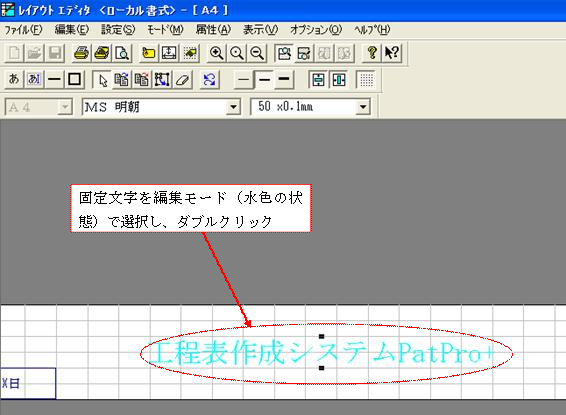Screen dimensions: 566x415
Task: Click the New document icon
Action: tap(14, 53)
